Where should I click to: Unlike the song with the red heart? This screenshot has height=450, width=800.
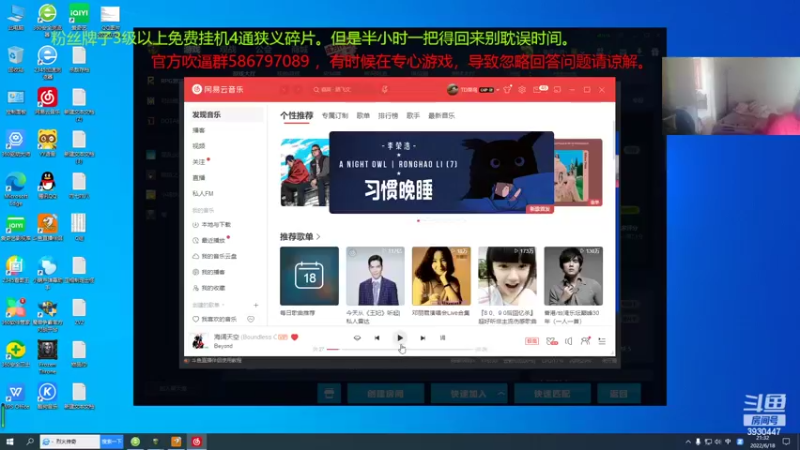[x=294, y=337]
